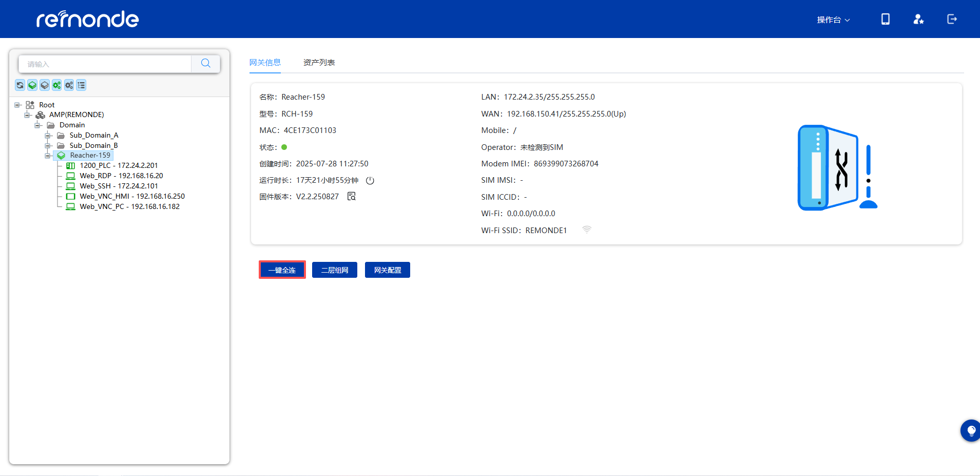This screenshot has height=476, width=980.
Task: Click the logout icon in header
Action: pyautogui.click(x=952, y=20)
